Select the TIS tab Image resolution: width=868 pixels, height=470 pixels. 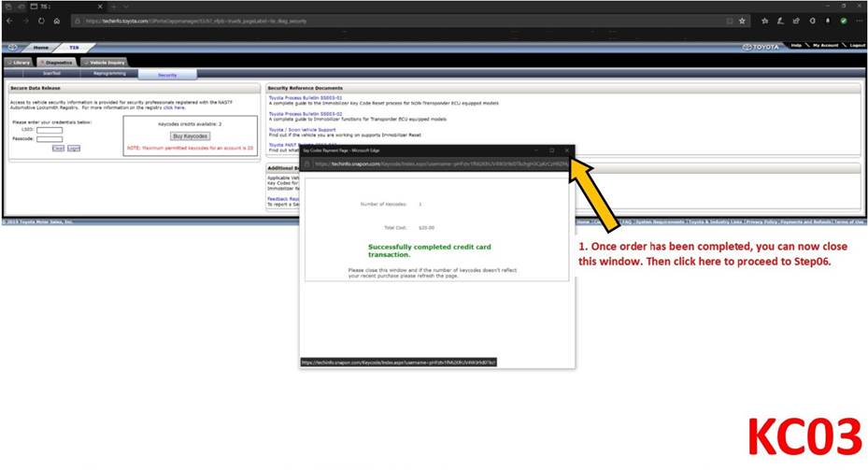74,48
